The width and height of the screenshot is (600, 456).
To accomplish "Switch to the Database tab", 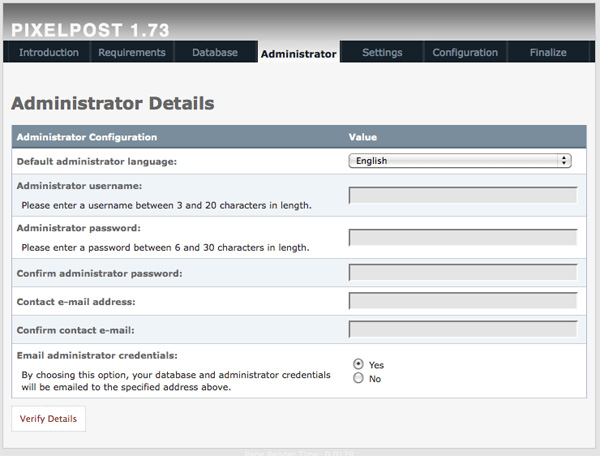I will (x=215, y=52).
